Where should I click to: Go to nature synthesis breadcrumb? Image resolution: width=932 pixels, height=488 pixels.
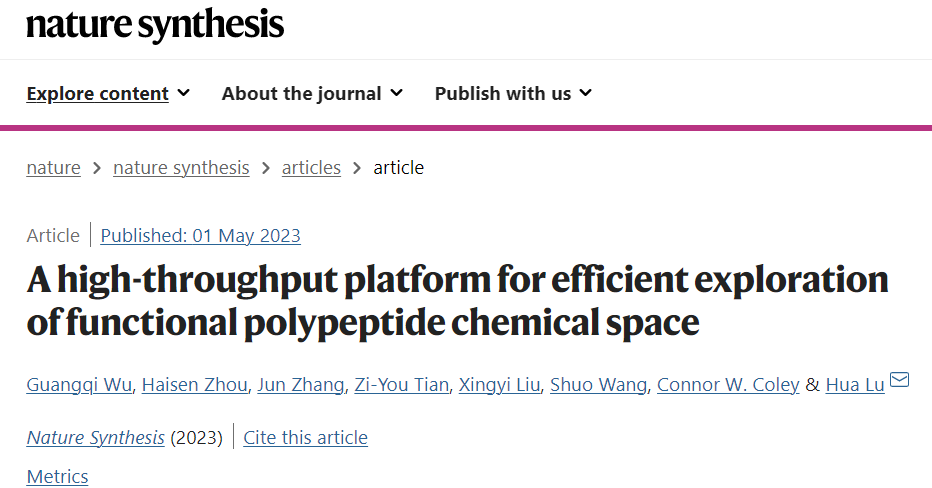point(181,168)
